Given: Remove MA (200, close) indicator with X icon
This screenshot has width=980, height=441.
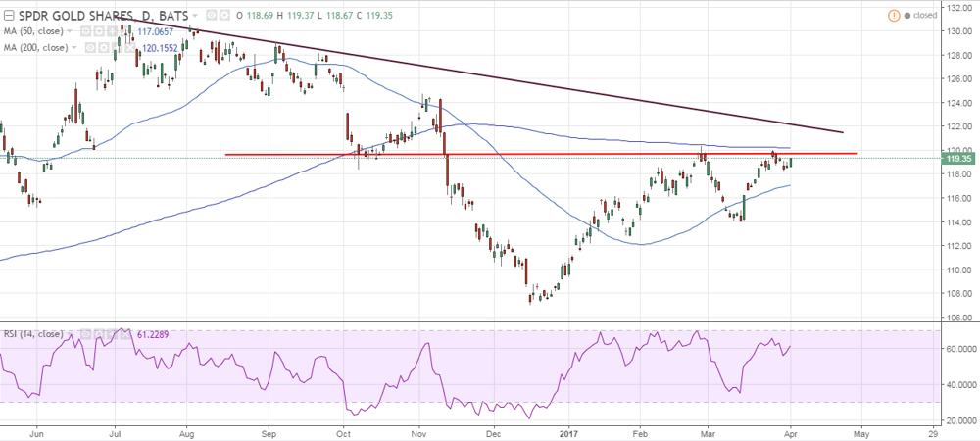Looking at the screenshot, I should click(130, 47).
